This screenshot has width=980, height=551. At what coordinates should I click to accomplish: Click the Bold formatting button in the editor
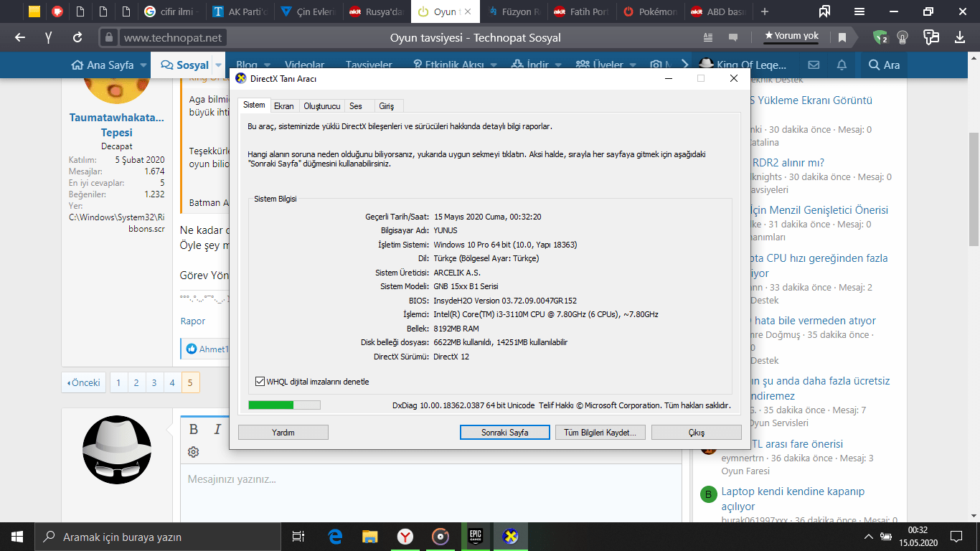pyautogui.click(x=193, y=429)
